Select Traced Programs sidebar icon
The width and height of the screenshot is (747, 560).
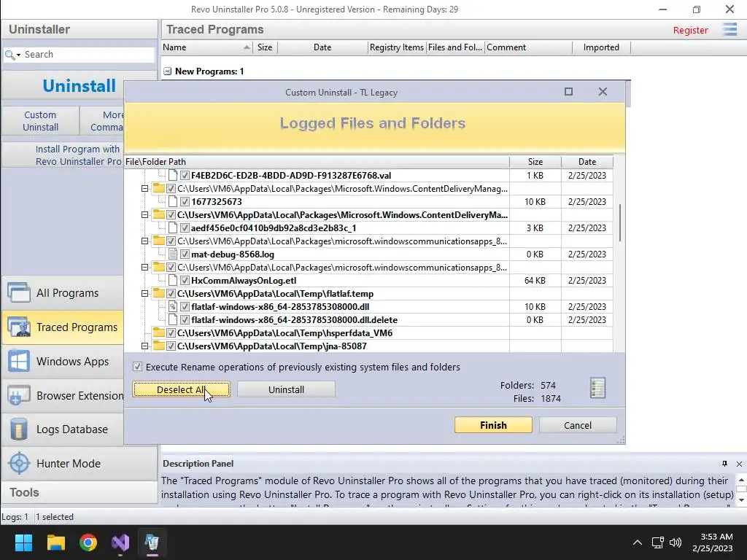coord(18,327)
